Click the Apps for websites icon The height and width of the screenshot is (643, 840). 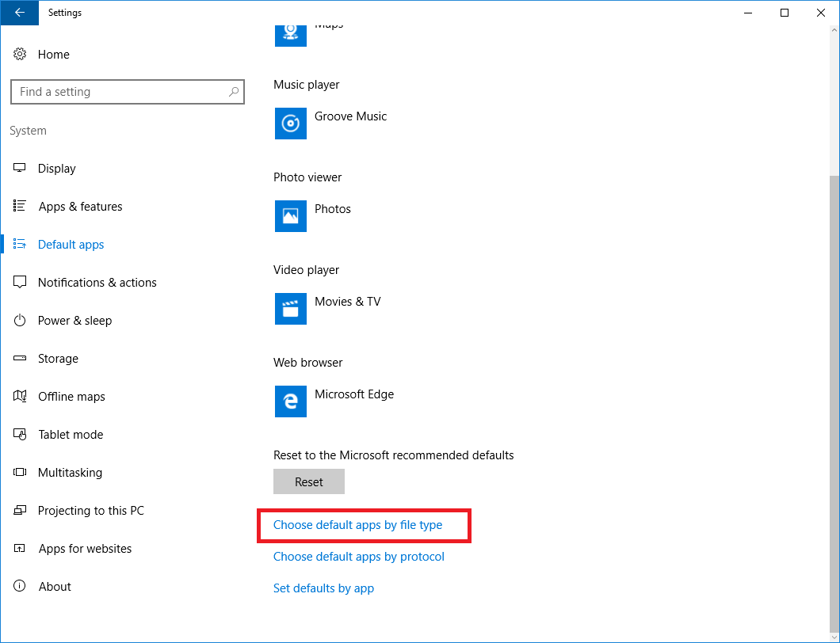tap(20, 548)
